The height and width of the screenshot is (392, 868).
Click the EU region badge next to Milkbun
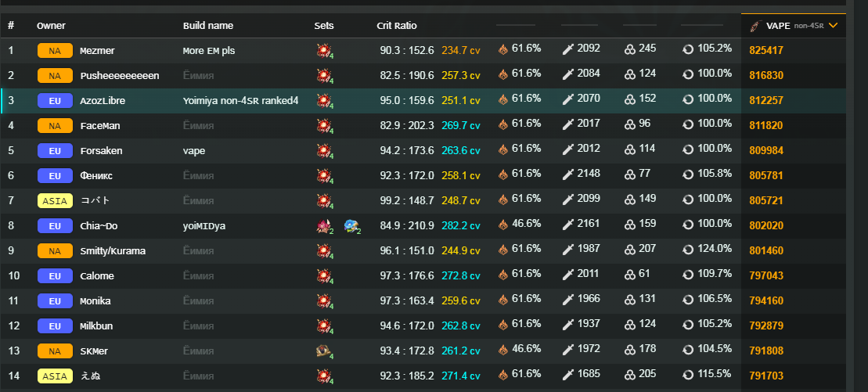click(x=55, y=326)
